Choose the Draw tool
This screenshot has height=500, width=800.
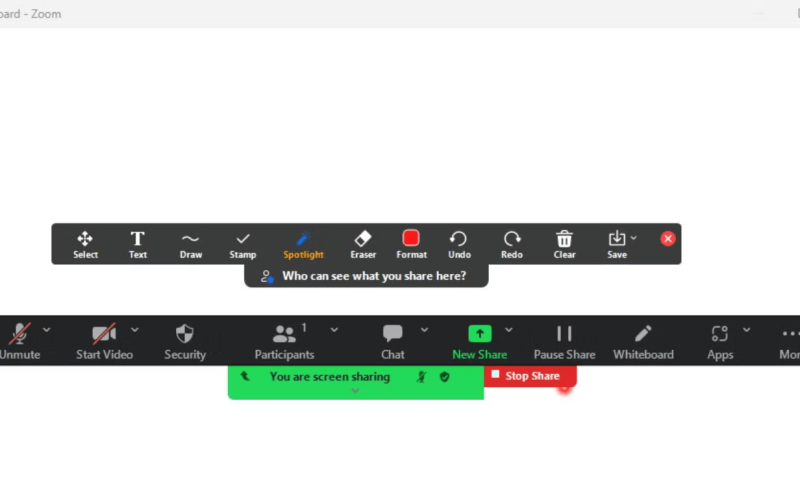click(x=190, y=244)
